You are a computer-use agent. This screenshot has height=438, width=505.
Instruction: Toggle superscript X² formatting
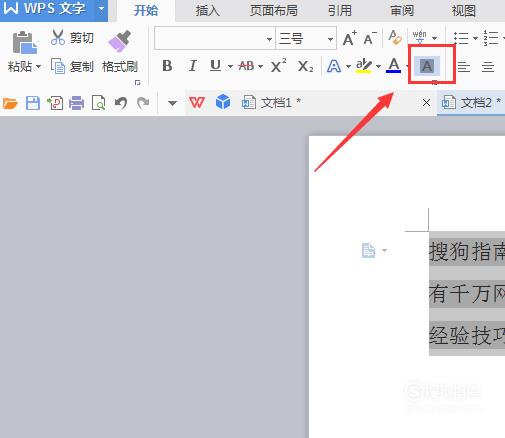278,65
